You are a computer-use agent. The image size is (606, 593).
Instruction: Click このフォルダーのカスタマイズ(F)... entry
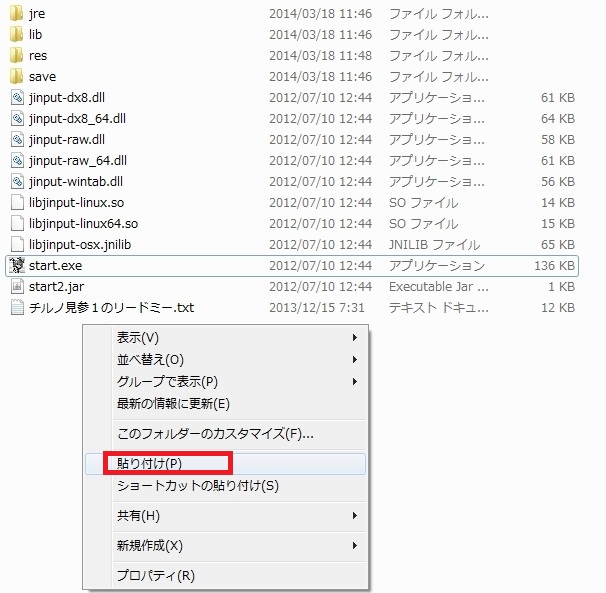[x=215, y=434]
